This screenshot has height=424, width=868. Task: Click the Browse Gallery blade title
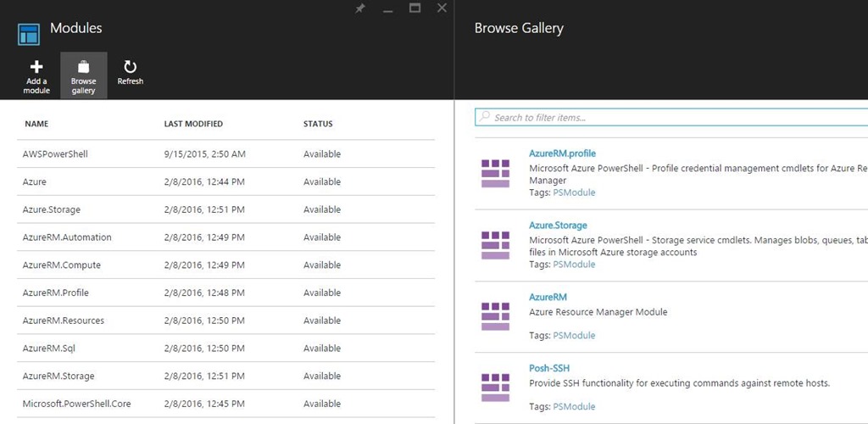click(x=519, y=28)
